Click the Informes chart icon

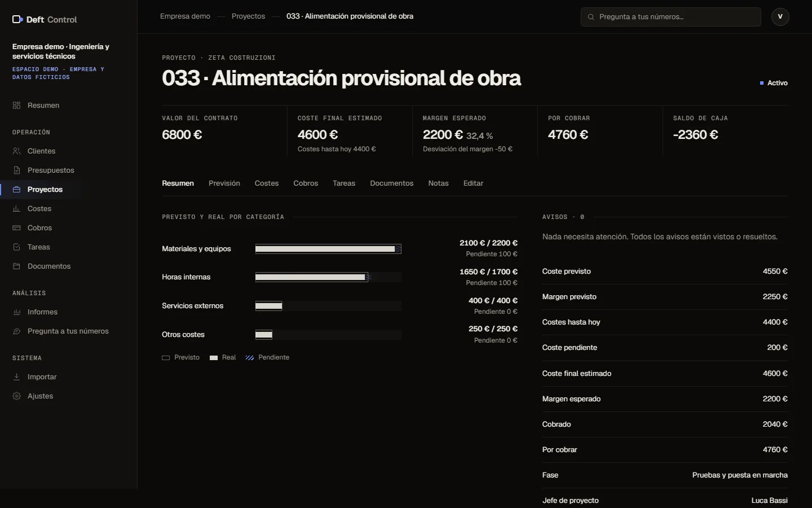tap(16, 312)
